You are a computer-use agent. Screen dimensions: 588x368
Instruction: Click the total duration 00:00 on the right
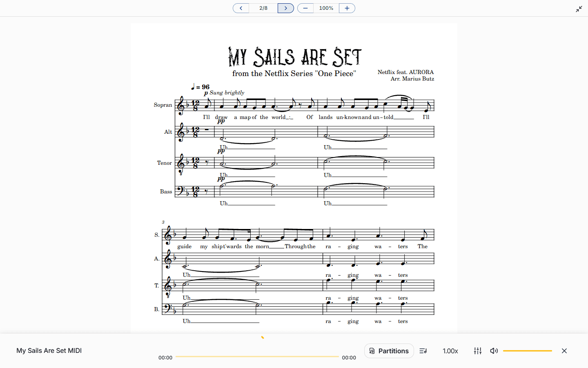point(349,358)
